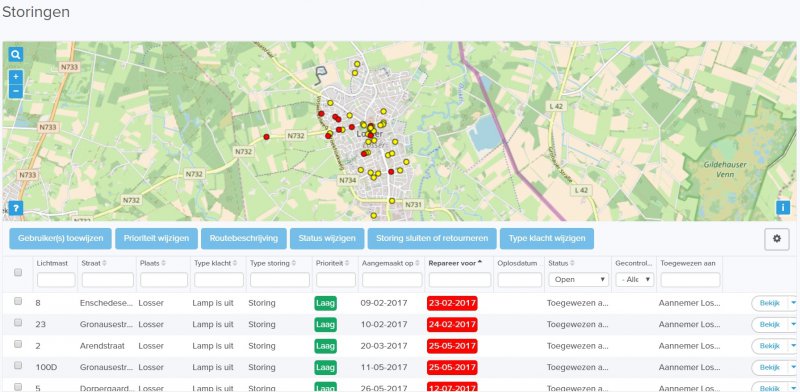800x392 pixels.
Task: Sort by Plaats column arrows
Action: pos(163,263)
